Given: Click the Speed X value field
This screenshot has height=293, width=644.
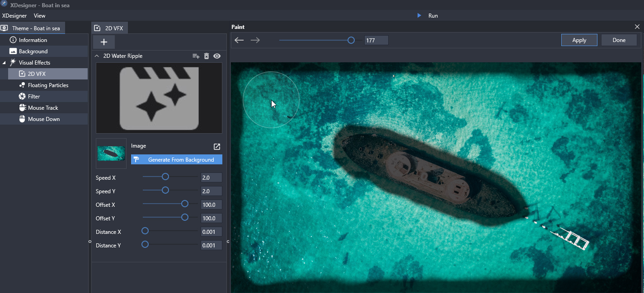Looking at the screenshot, I should pyautogui.click(x=211, y=177).
